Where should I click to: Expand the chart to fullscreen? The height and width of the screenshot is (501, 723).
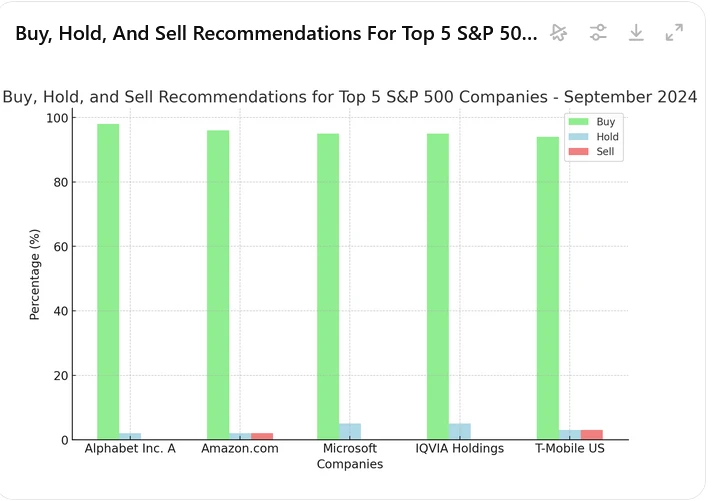tap(674, 33)
